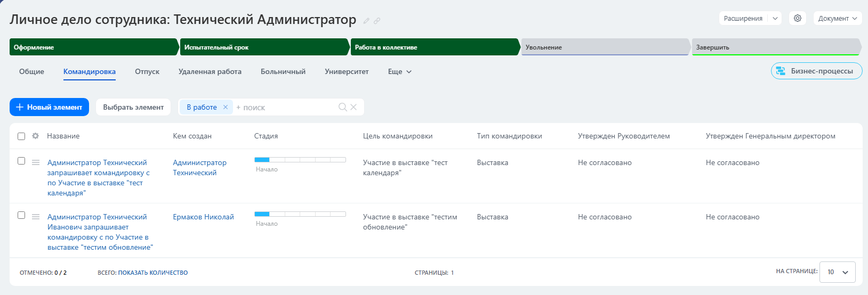
Task: Open the Больничный tab
Action: pos(283,71)
